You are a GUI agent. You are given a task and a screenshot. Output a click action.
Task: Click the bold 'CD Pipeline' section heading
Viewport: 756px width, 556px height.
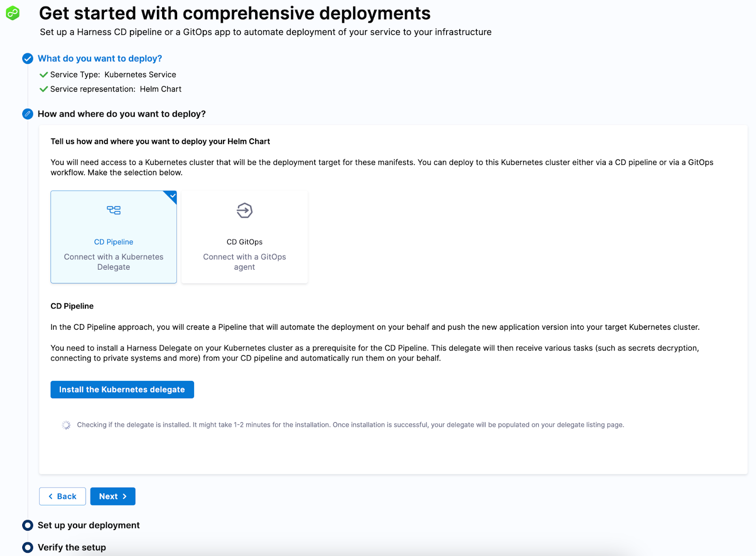coord(72,306)
